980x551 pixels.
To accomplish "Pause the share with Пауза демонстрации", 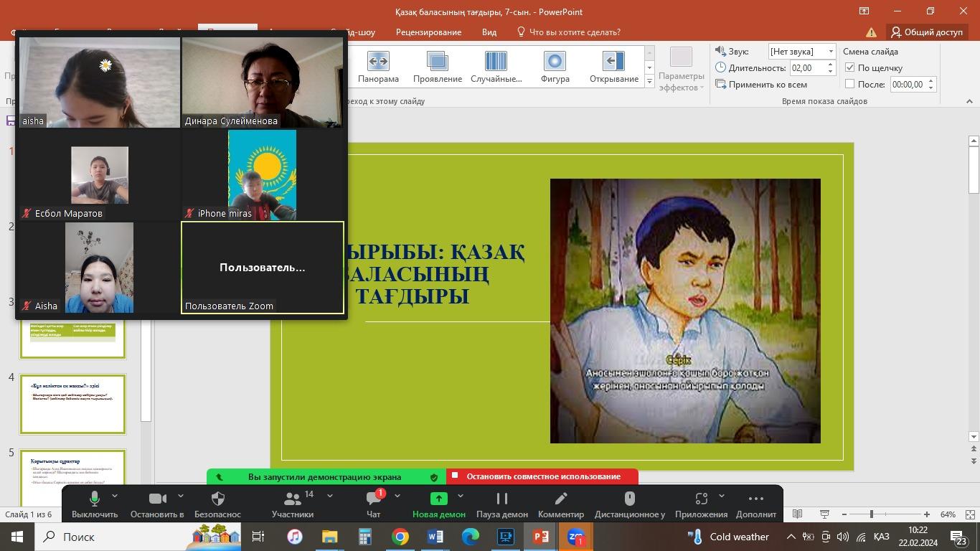I will [502, 505].
